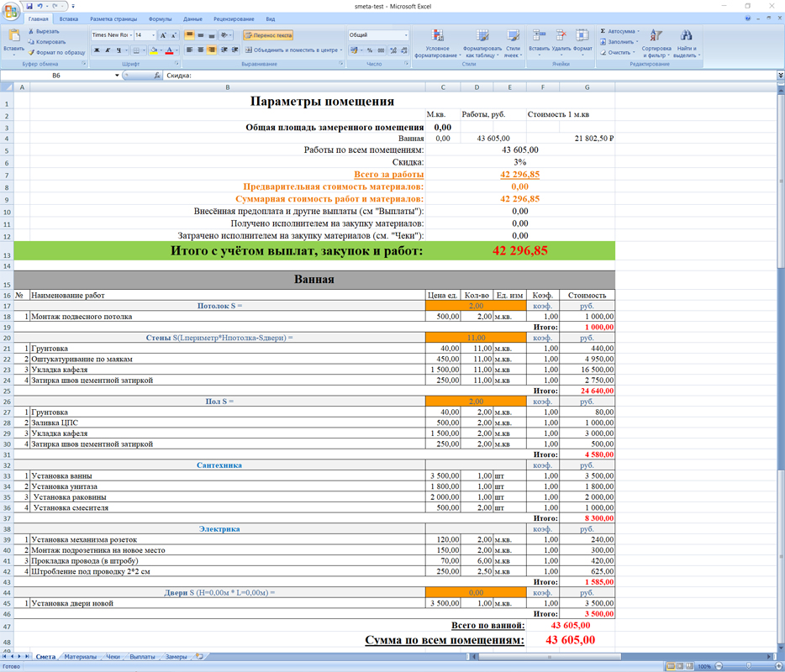Open the Чеки sheet tab
The width and height of the screenshot is (785, 672).
point(113,657)
